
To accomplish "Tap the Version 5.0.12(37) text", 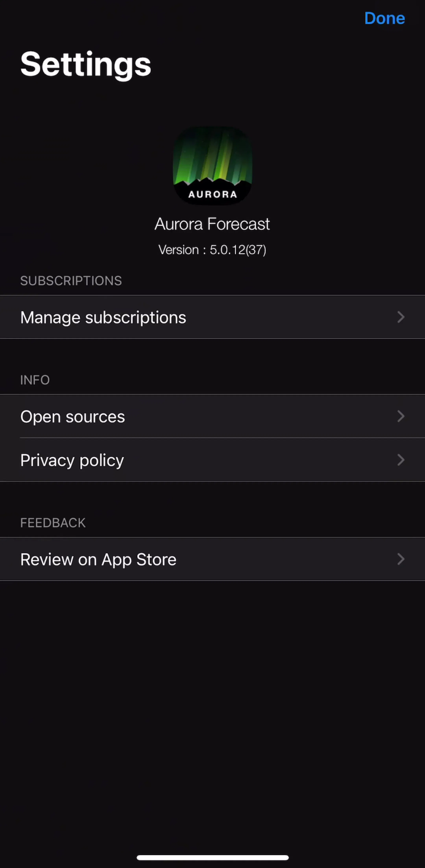I will click(212, 250).
